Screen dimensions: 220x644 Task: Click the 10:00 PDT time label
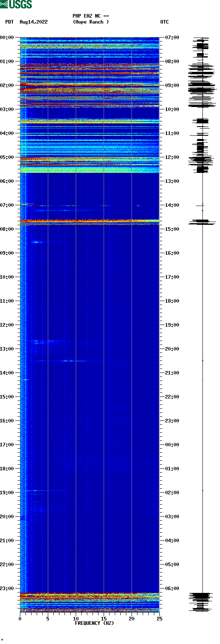[7, 277]
